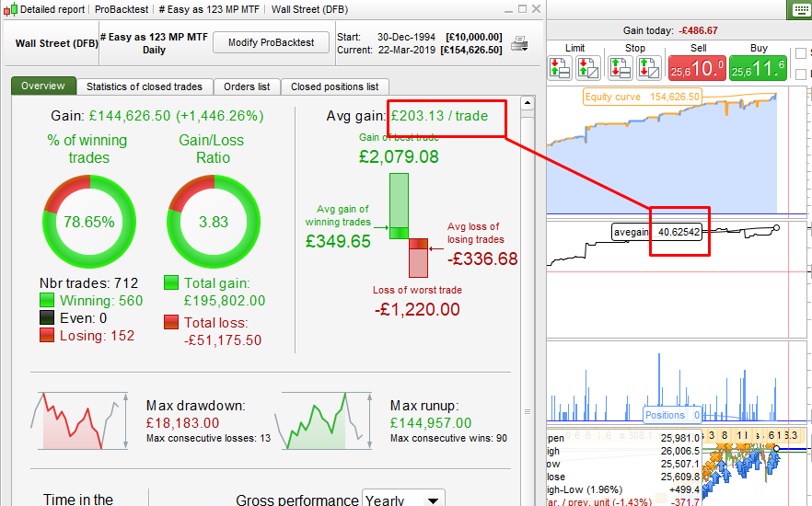Click the red Sell price button
The width and height of the screenshot is (812, 506).
coord(697,68)
